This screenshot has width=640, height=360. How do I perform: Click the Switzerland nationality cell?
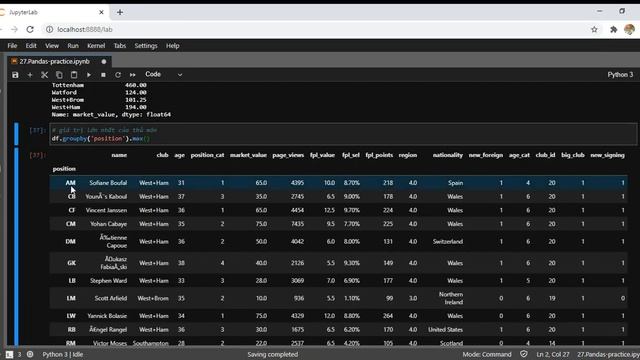point(448,242)
